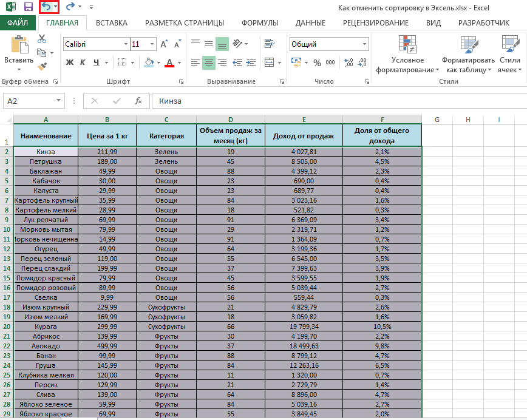
Task: Cut selection with the scissors icon
Action: tap(42, 39)
